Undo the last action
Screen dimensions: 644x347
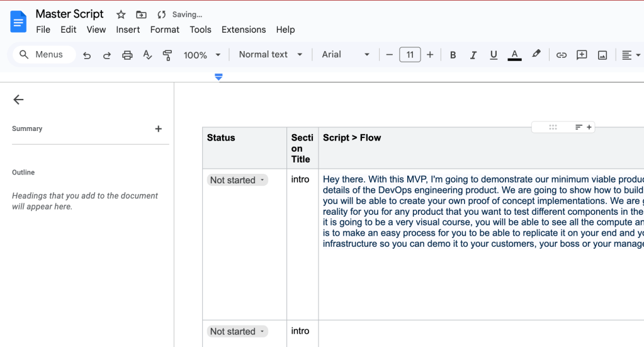coord(87,55)
